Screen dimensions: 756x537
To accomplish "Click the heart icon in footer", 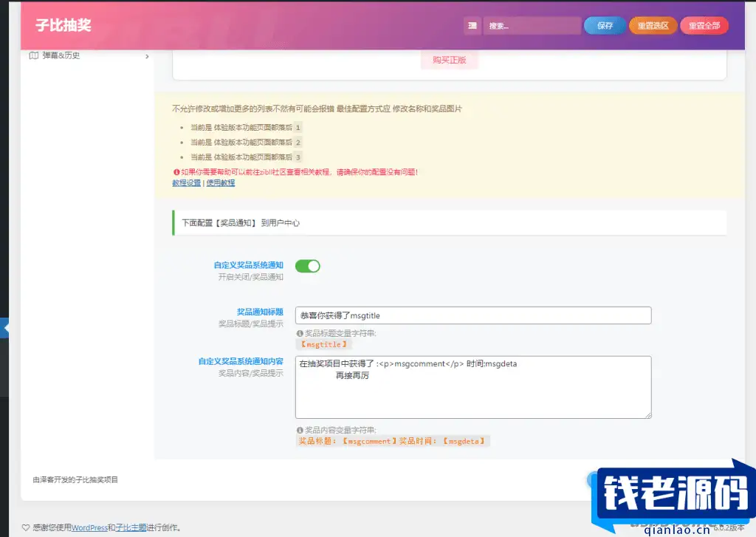I will [26, 528].
